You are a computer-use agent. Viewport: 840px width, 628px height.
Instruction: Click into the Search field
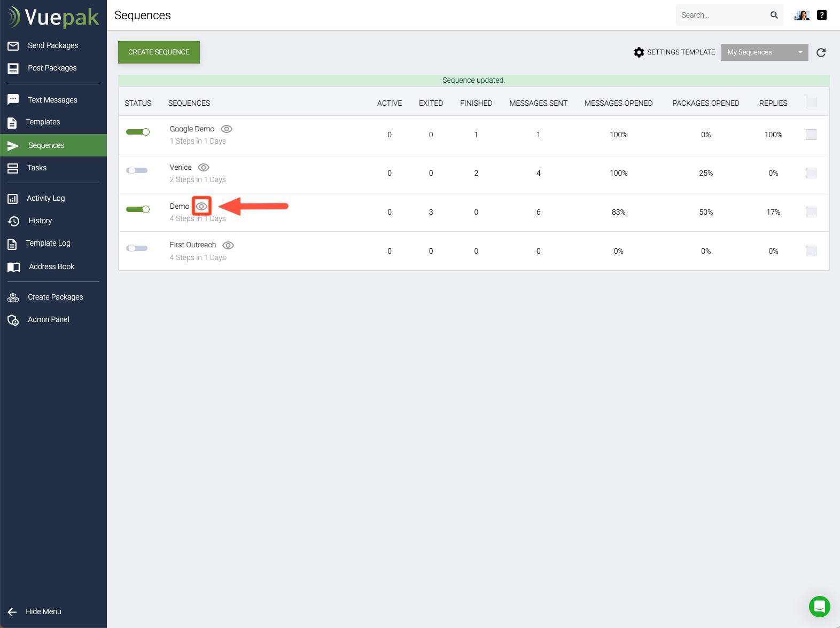[721, 15]
